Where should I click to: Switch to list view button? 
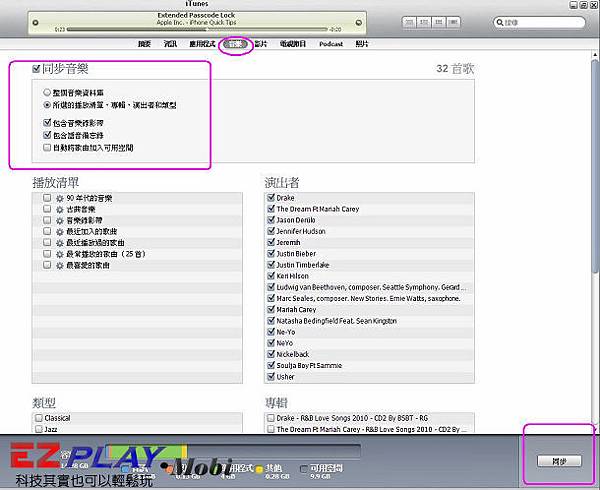tap(409, 22)
